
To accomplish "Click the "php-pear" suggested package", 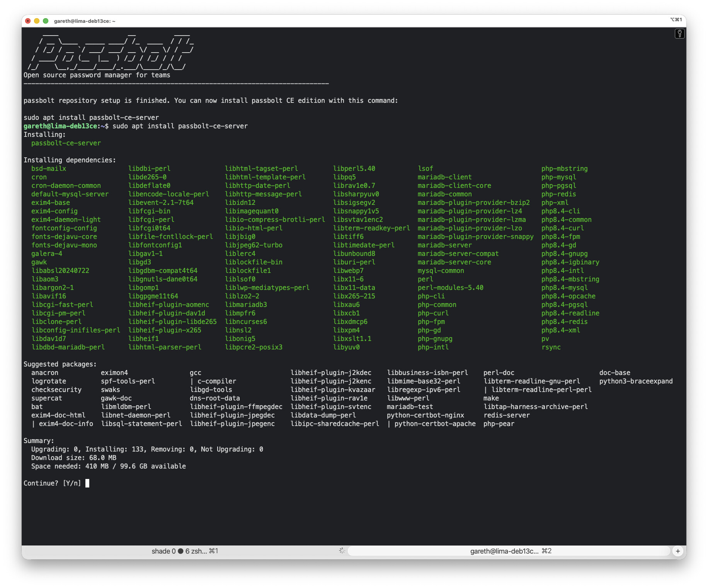I will [499, 424].
